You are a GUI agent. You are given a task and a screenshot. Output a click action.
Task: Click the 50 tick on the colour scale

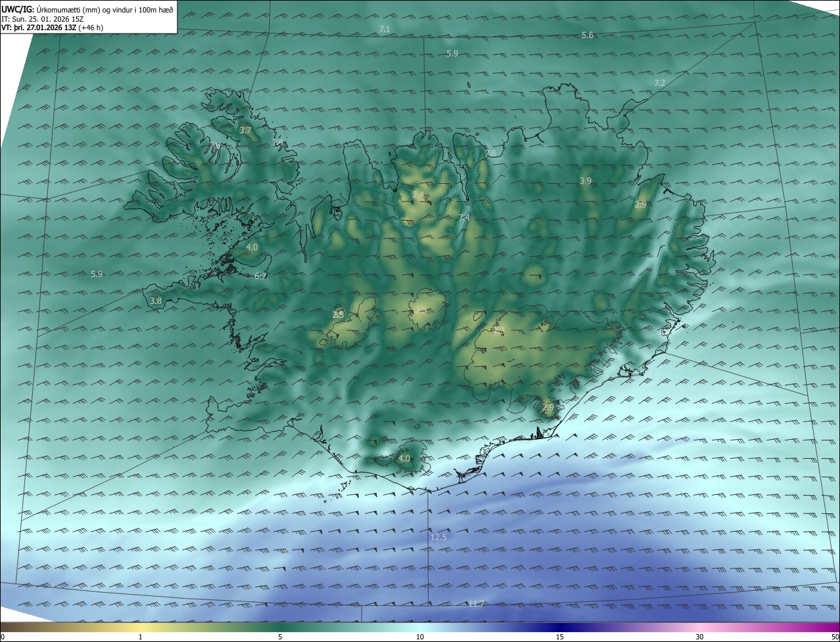tap(835, 637)
